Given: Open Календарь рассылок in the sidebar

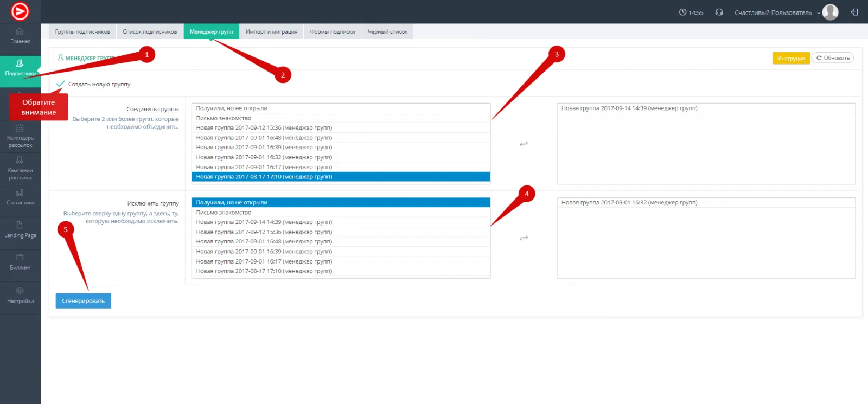Looking at the screenshot, I should 20,136.
